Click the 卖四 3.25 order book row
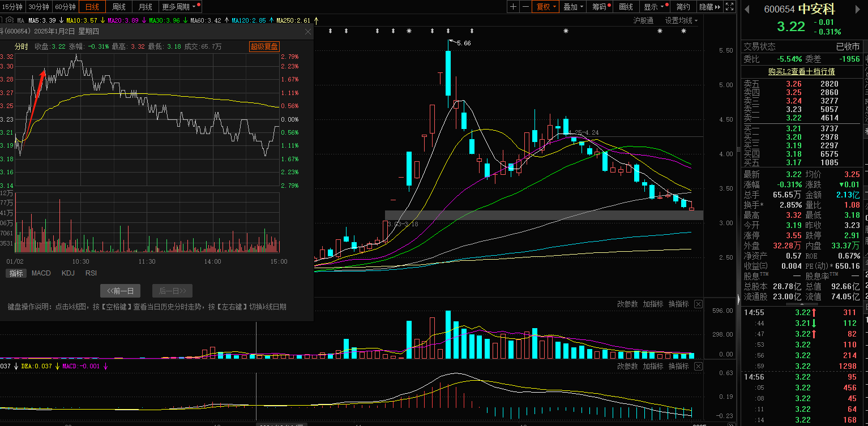Viewport: 868px width, 426px height. [801, 92]
